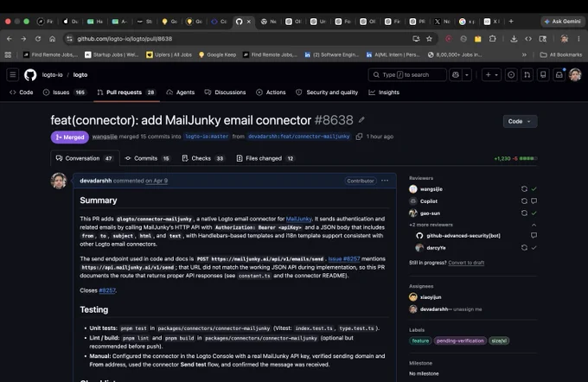The height and width of the screenshot is (382, 588).
Task: Open a new browser tab plus button
Action: point(511,22)
